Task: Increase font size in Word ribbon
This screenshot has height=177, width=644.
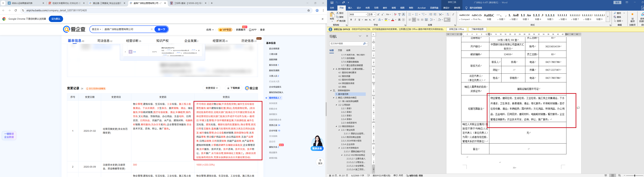Action: pos(378,15)
